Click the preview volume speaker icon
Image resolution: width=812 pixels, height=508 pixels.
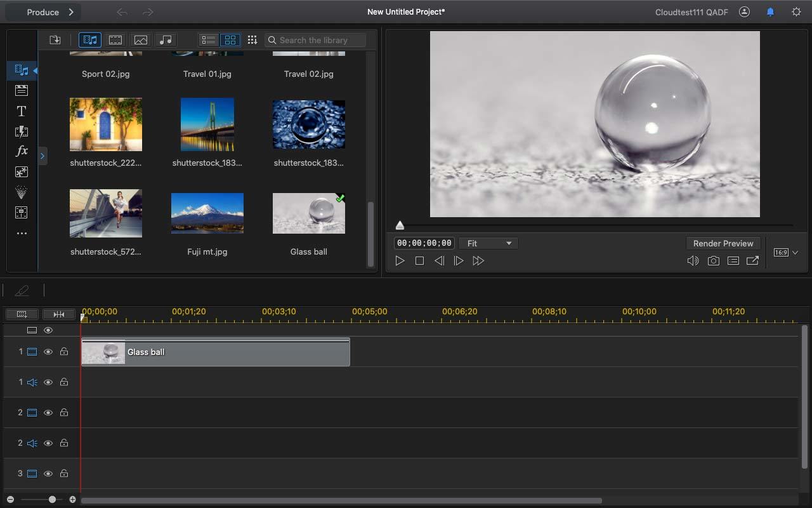coord(693,261)
